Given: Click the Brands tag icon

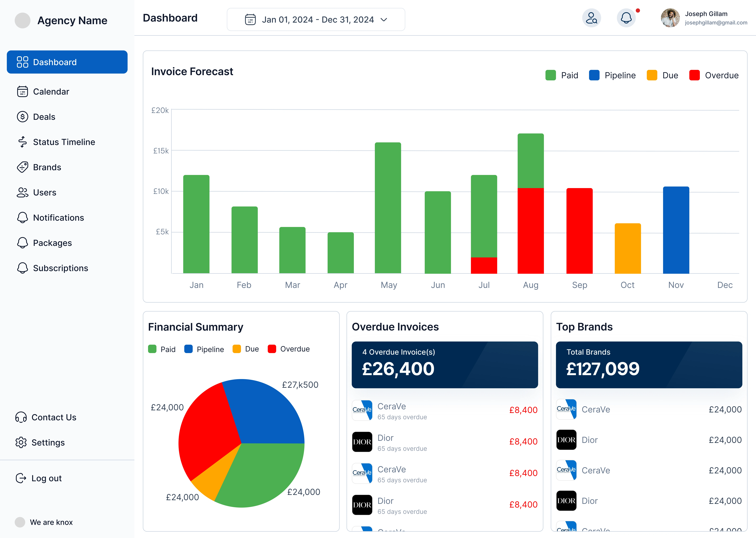Looking at the screenshot, I should [22, 167].
